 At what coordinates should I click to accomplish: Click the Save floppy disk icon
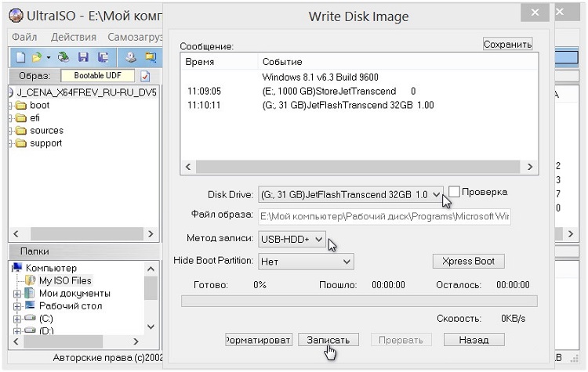pyautogui.click(x=83, y=57)
